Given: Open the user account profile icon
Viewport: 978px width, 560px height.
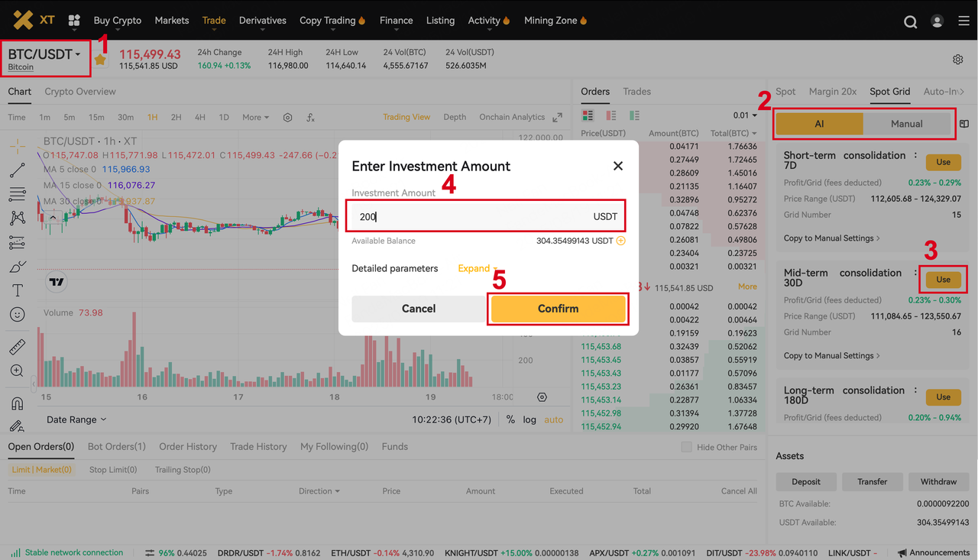Looking at the screenshot, I should (x=938, y=21).
